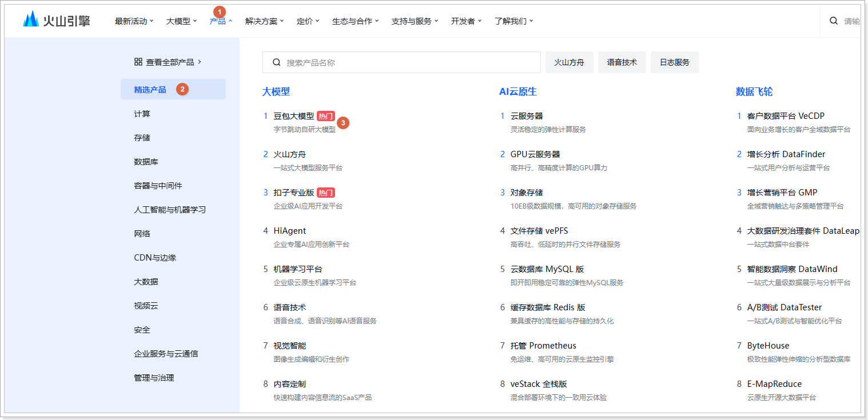Open 语音技术 product in 大模型 list
This screenshot has height=420, width=868.
(x=290, y=307)
